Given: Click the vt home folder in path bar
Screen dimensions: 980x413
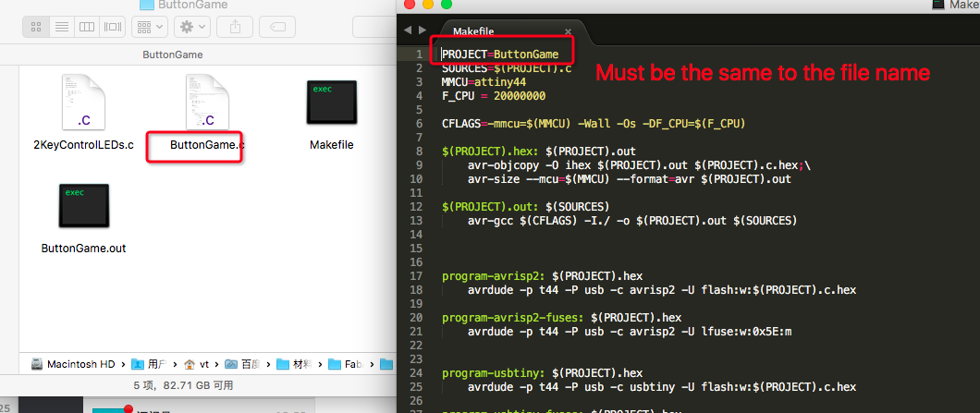Looking at the screenshot, I should (196, 364).
